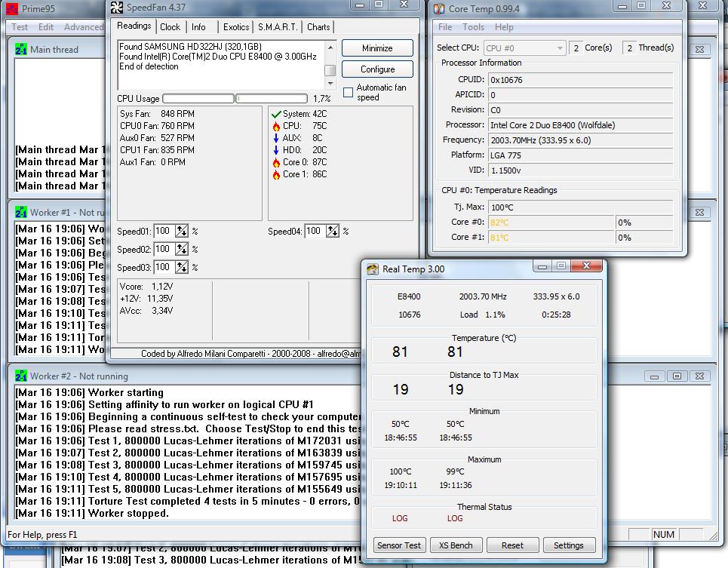This screenshot has width=728, height=568.
Task: Open the S.M.A.R.T. tab in SpeedFan
Action: tap(278, 27)
